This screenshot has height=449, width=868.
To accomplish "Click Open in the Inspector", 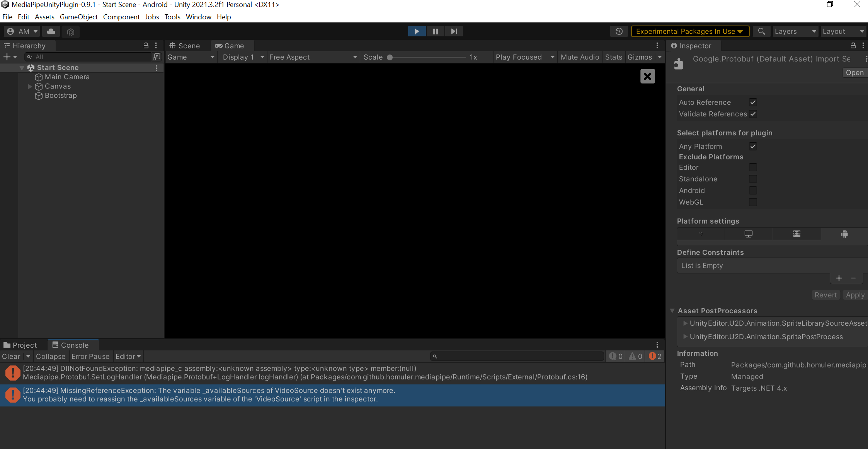I will (854, 72).
